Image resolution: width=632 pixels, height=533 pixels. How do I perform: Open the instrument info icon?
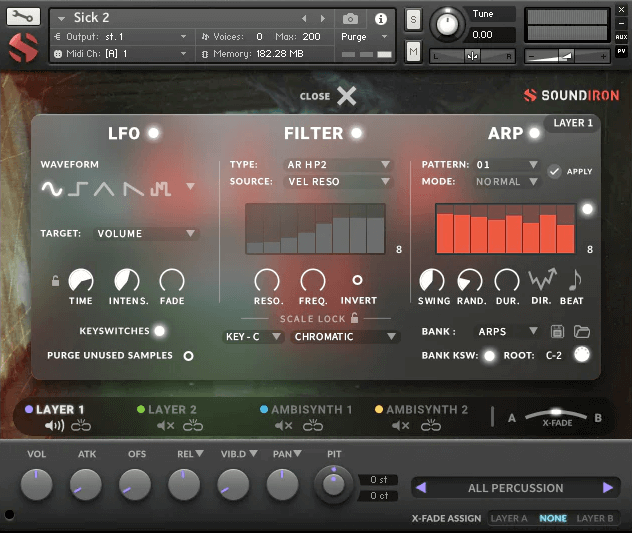[x=380, y=19]
